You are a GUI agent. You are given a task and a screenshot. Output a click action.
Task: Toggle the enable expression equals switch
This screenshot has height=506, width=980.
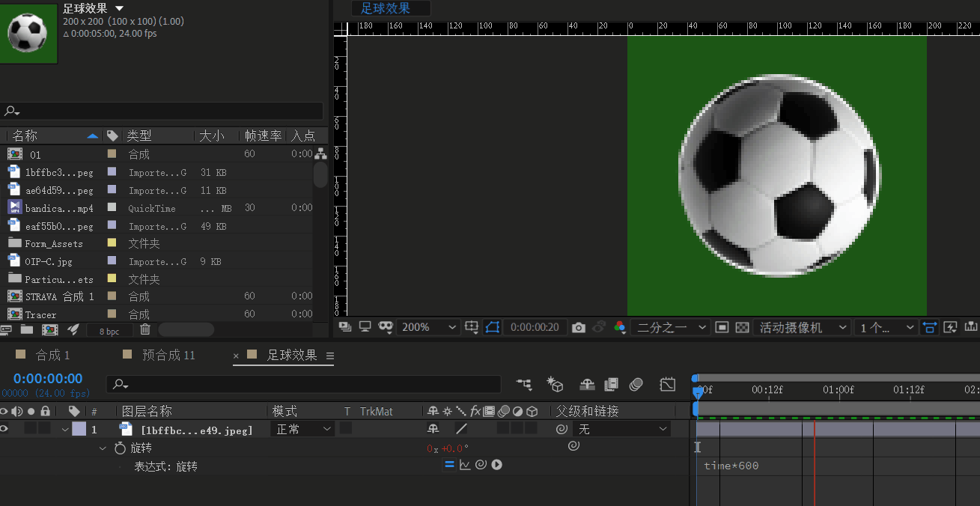pyautogui.click(x=449, y=465)
